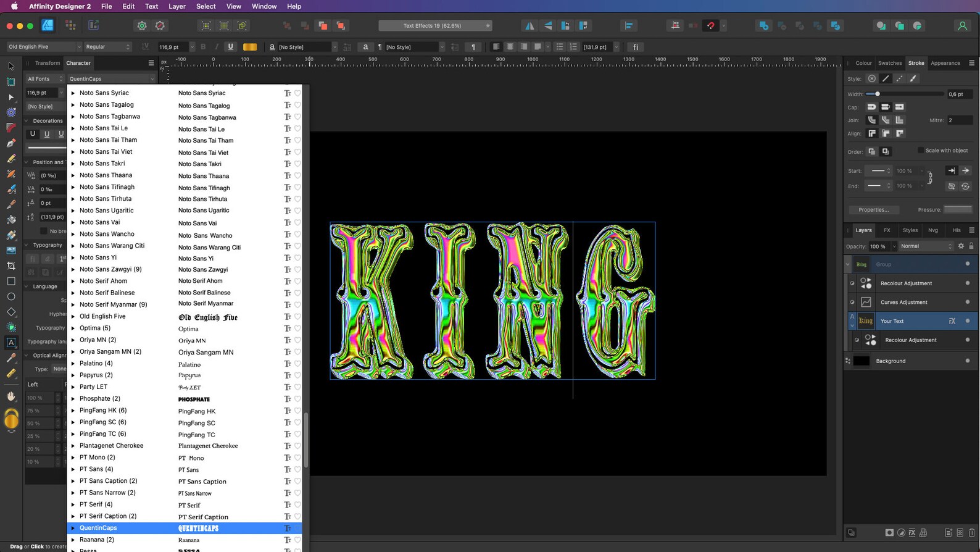
Task: Click the orange text fill colour swatch
Action: pos(250,47)
